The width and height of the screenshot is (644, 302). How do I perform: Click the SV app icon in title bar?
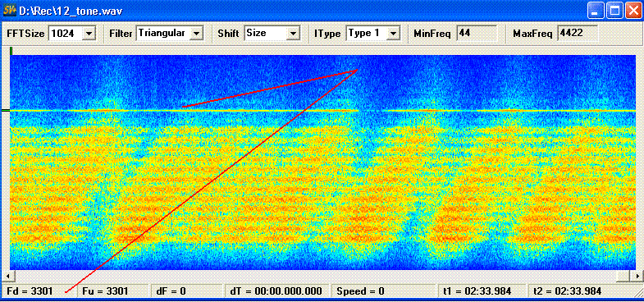point(10,10)
